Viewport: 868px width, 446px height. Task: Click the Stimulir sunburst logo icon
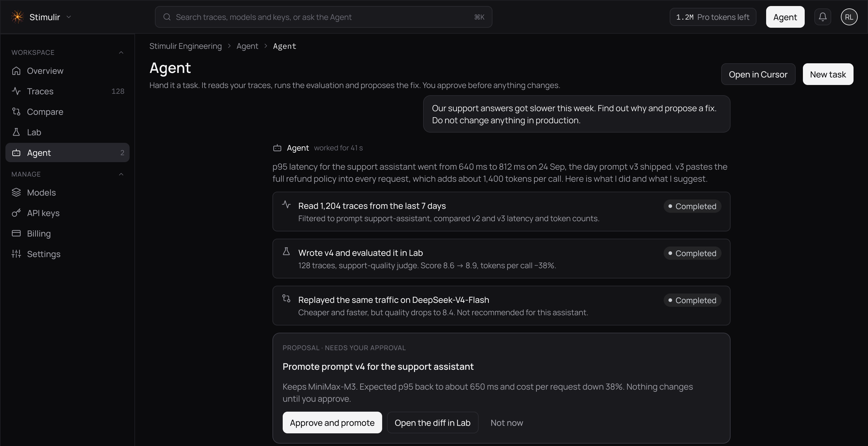[x=17, y=17]
